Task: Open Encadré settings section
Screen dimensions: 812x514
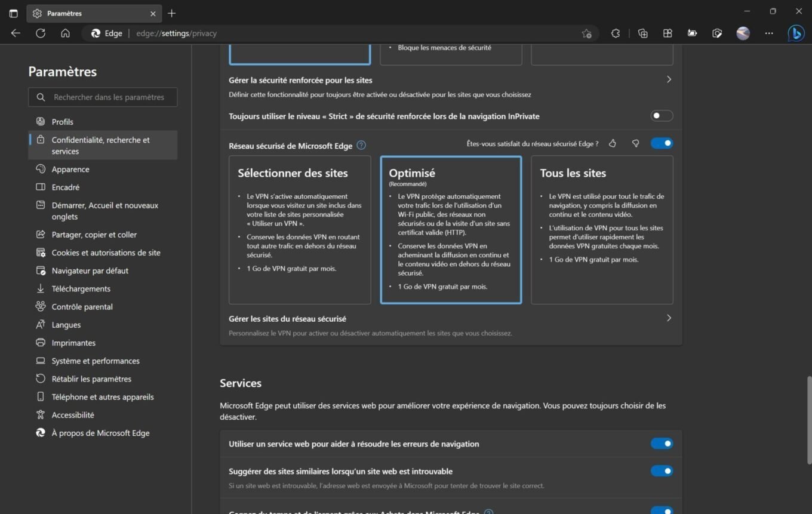Action: point(103,187)
